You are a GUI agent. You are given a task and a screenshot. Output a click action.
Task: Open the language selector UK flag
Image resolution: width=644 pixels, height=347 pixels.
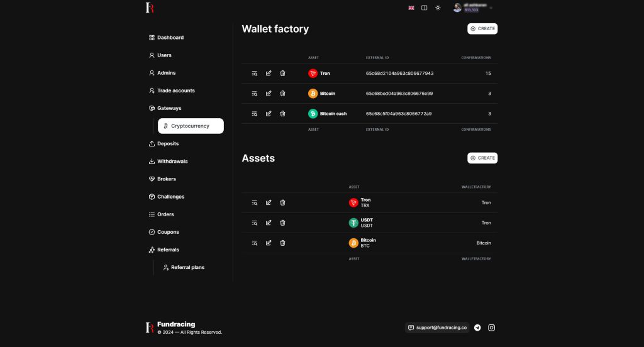click(411, 8)
